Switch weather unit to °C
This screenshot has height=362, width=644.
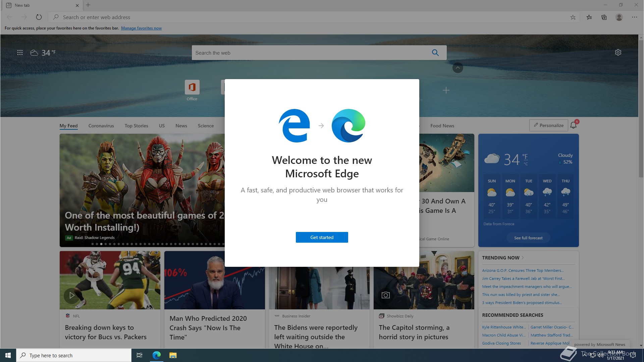(526, 164)
